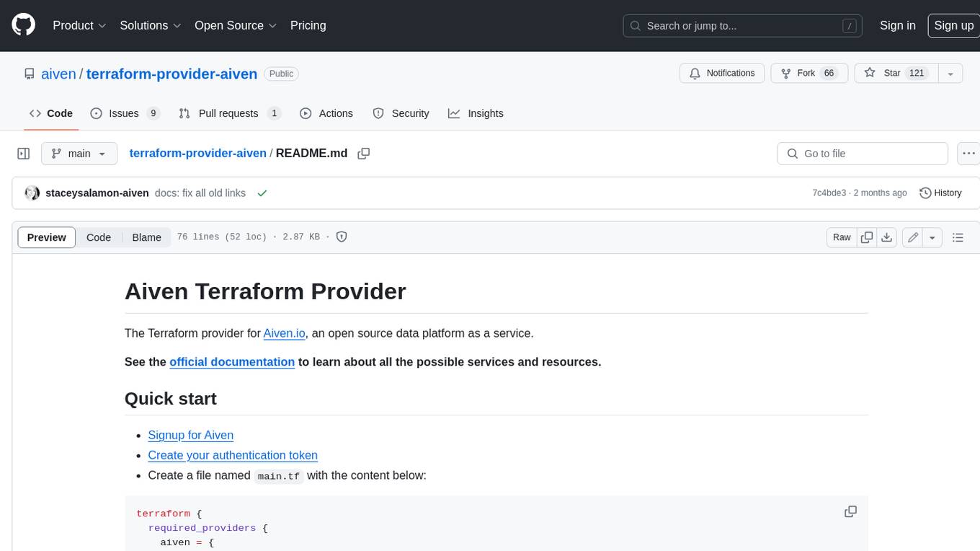Open Create your authentication token link
This screenshot has height=551, width=980.
233,455
